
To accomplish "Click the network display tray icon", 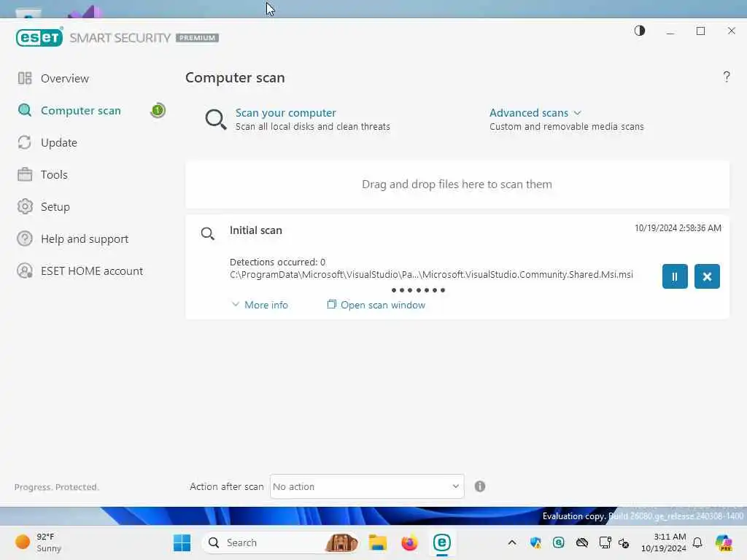I will [x=605, y=542].
